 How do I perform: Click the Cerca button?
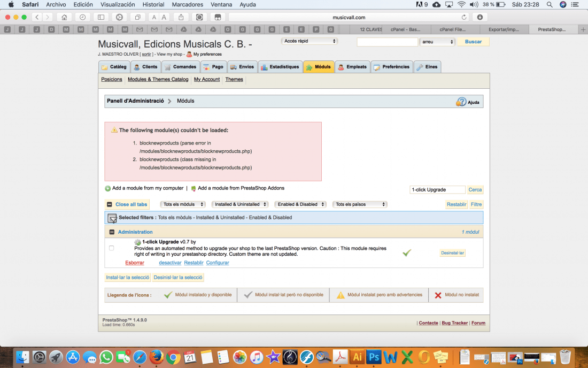click(475, 190)
